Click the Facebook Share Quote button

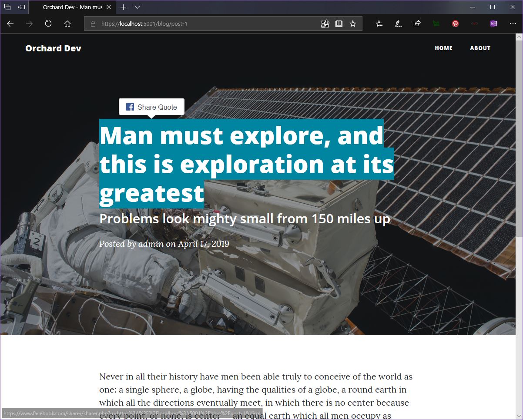(151, 107)
